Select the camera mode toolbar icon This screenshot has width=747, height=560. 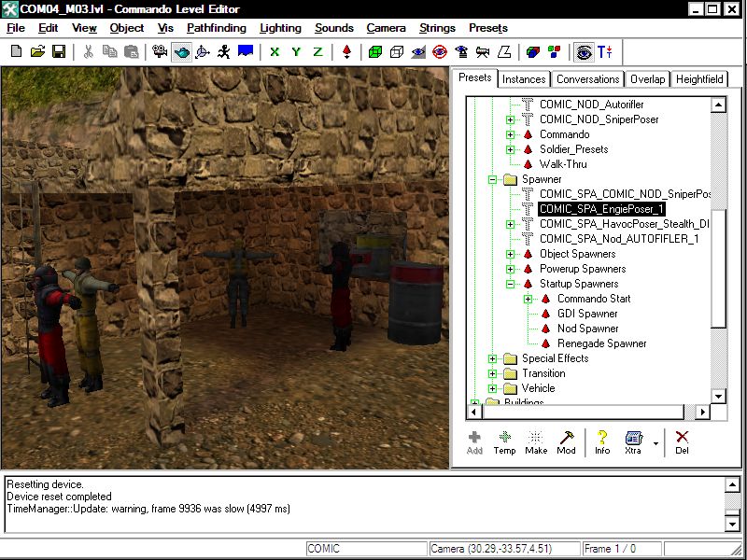click(x=160, y=51)
